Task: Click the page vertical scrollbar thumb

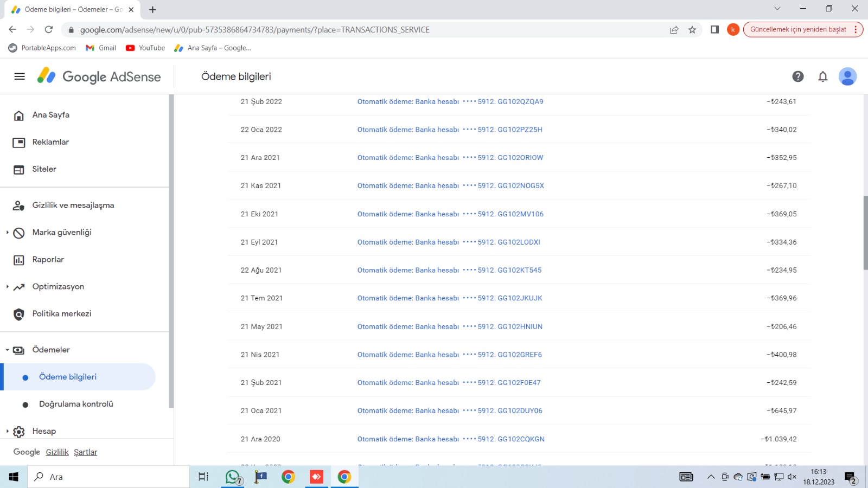Action: pos(865,233)
